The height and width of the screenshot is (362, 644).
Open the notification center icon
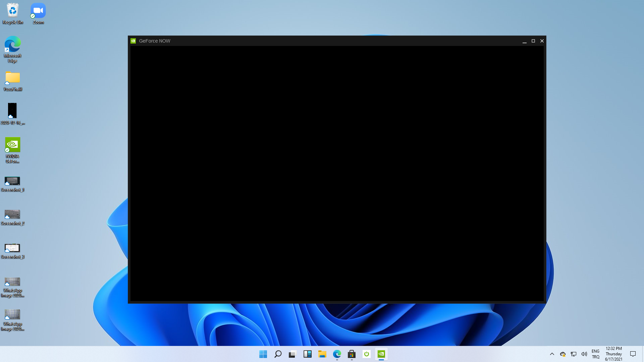point(633,354)
